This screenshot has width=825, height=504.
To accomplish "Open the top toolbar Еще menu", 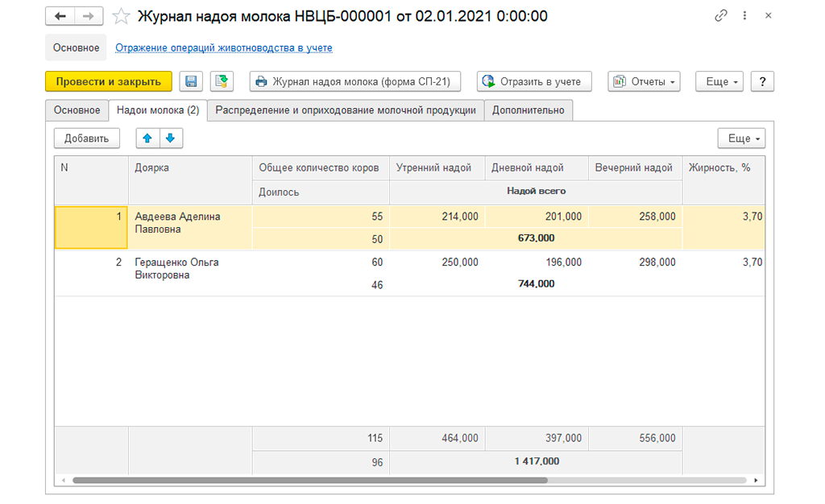I will (x=719, y=81).
